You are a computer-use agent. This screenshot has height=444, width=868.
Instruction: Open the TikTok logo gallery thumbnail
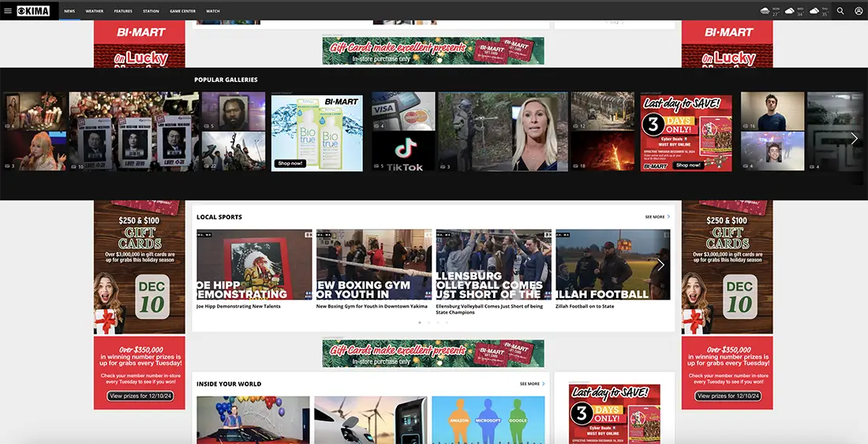403,151
